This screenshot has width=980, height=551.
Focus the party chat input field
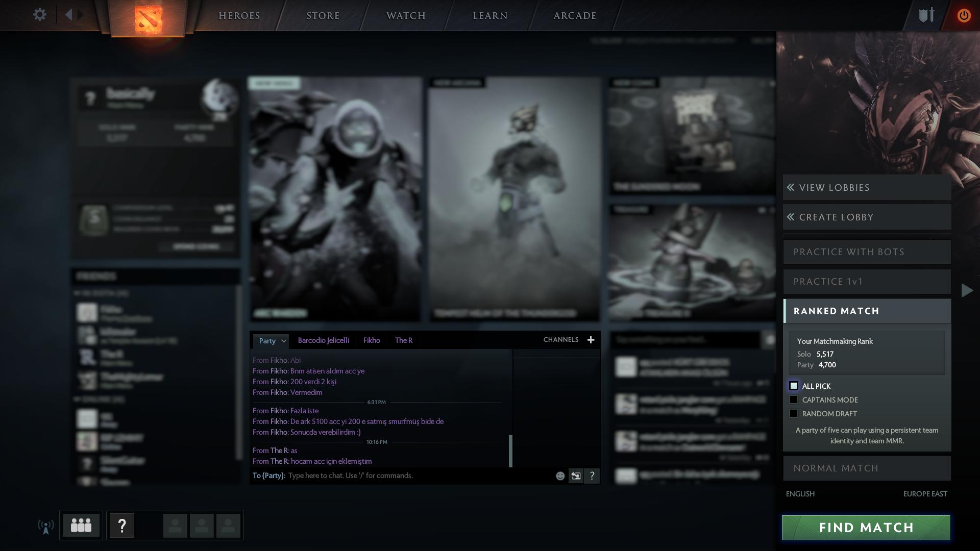click(x=419, y=476)
